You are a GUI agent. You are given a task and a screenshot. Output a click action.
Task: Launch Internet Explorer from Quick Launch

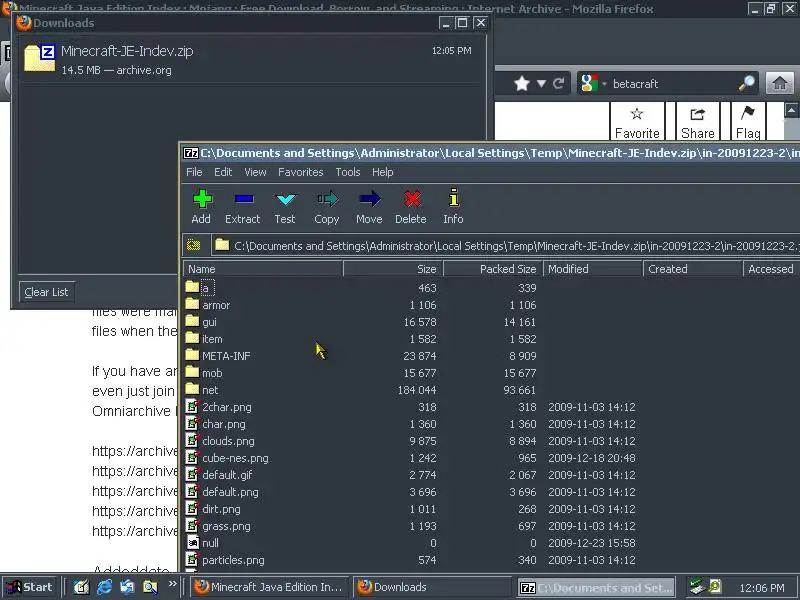point(105,587)
